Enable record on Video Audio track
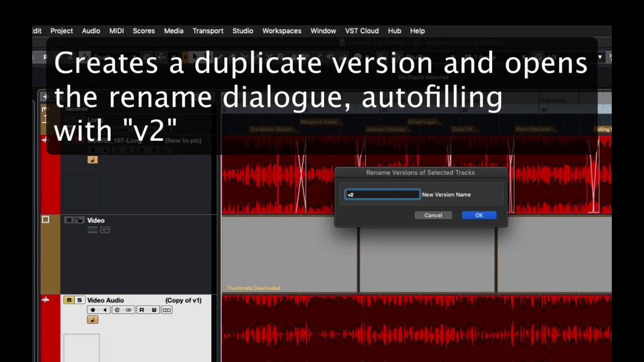This screenshot has height=362, width=644. pyautogui.click(x=93, y=310)
